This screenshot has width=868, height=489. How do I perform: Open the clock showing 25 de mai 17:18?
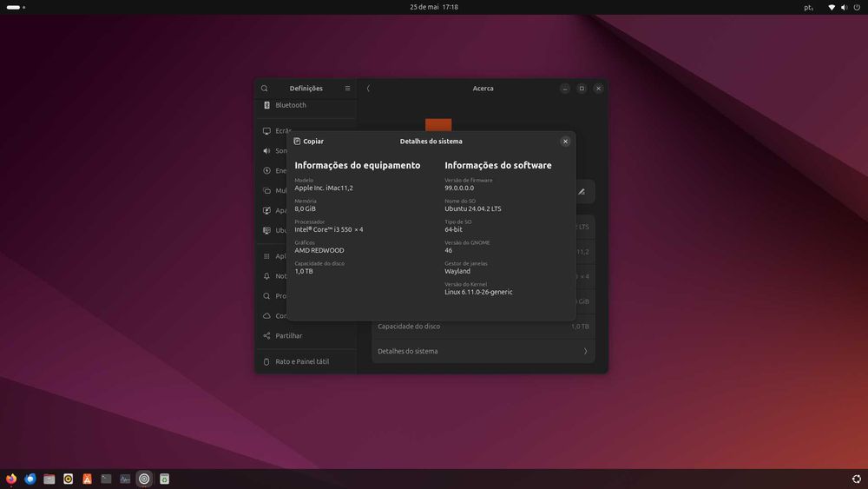click(434, 7)
